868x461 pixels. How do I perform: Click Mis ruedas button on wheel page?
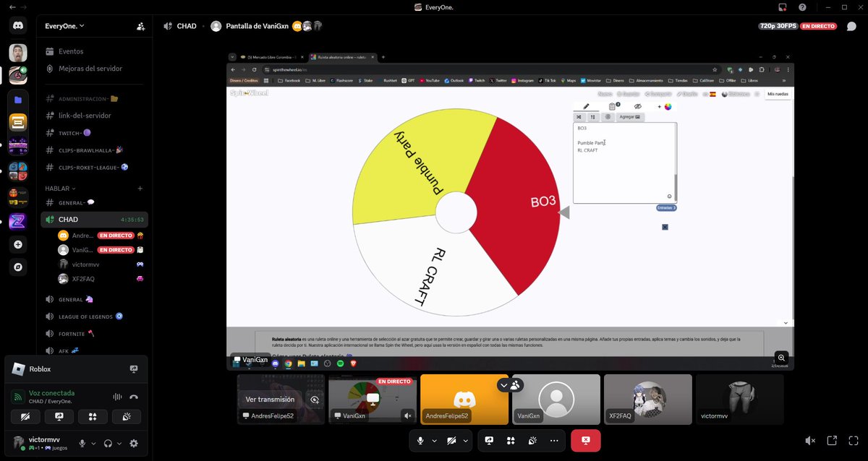779,94
